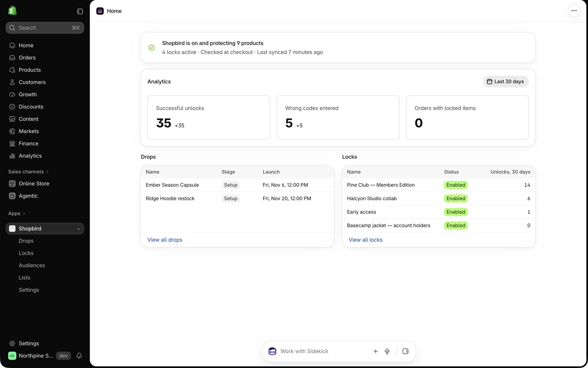Open Sidekick side panel icon
588x368 pixels.
pos(405,351)
